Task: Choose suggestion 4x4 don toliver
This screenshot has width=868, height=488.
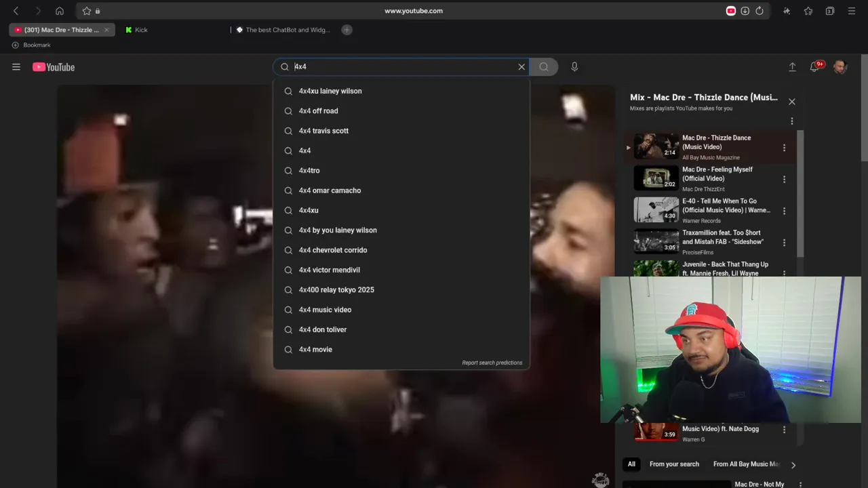Action: pos(401,329)
